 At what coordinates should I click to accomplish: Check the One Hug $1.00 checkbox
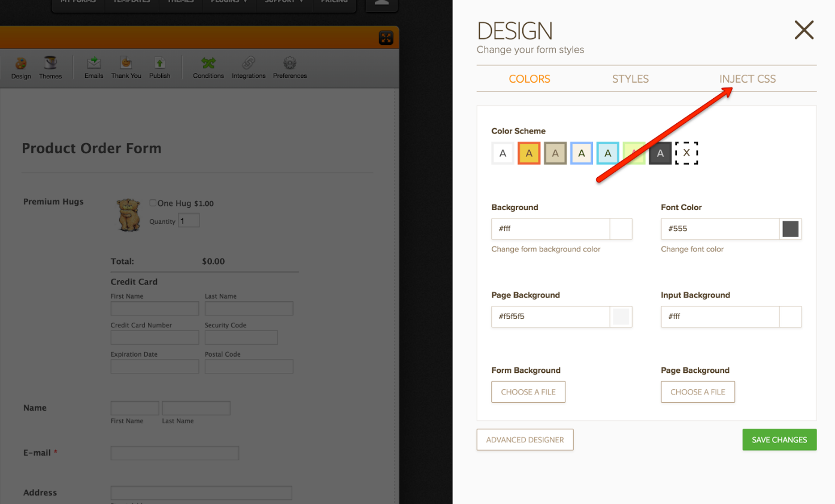pyautogui.click(x=153, y=202)
